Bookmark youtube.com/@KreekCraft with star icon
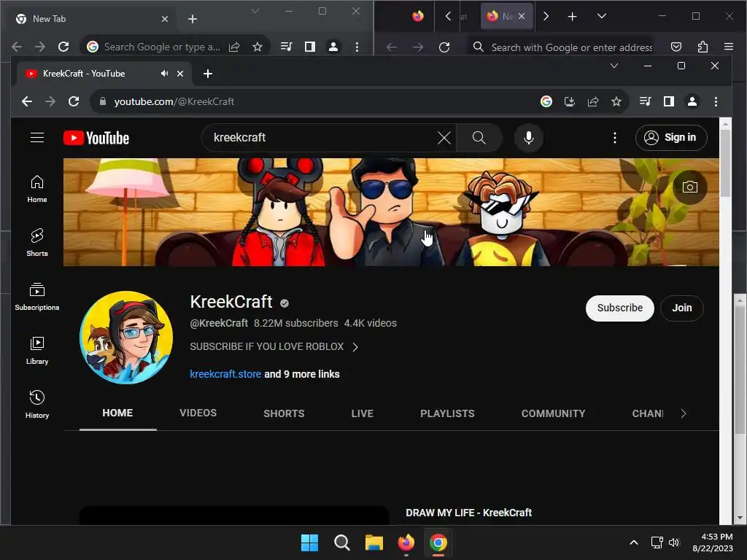This screenshot has height=560, width=747. 616,101
